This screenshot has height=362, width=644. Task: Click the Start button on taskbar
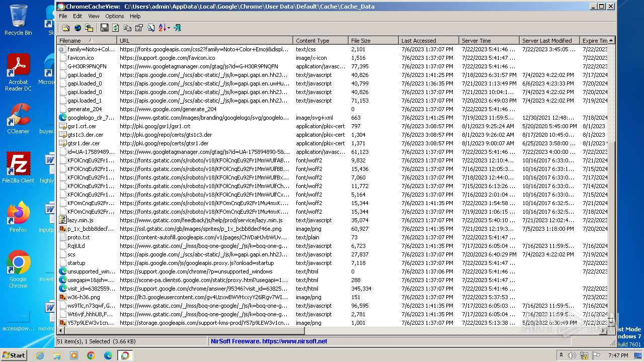[x=14, y=355]
